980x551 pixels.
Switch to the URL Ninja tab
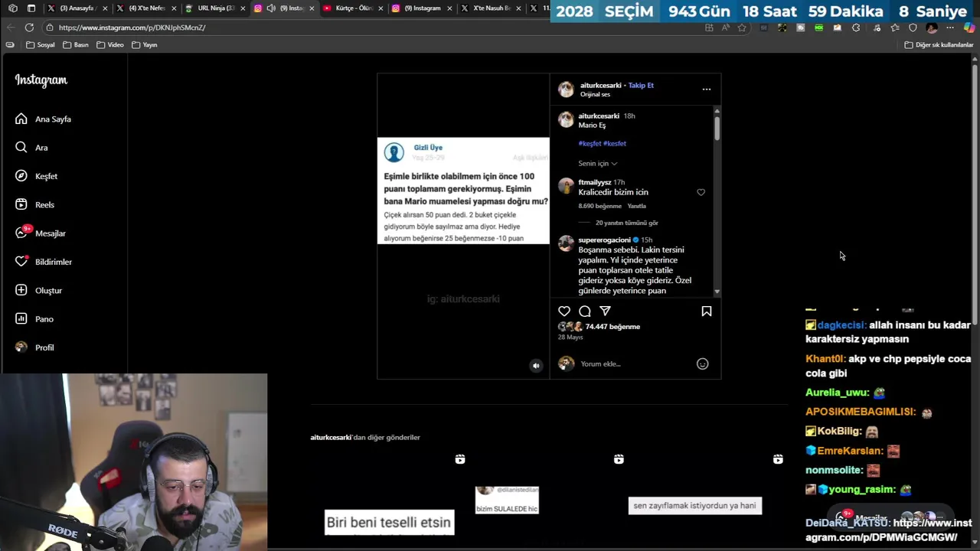[x=215, y=8]
